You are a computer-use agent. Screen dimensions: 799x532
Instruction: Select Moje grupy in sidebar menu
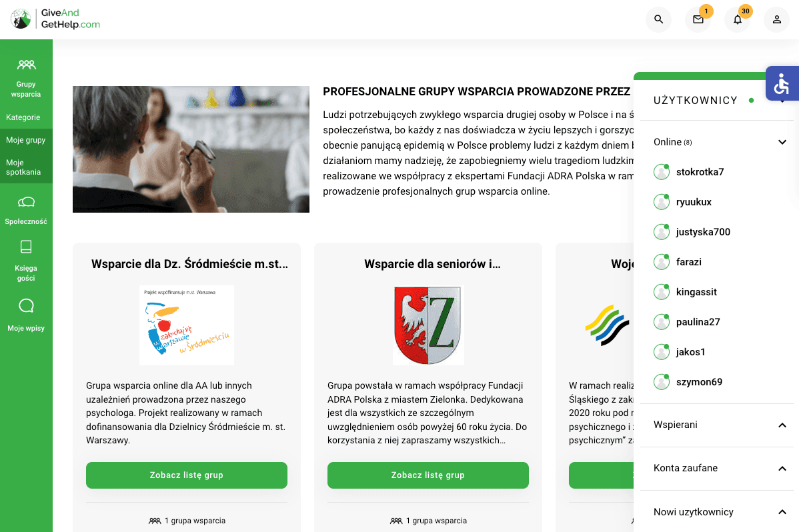tap(26, 140)
